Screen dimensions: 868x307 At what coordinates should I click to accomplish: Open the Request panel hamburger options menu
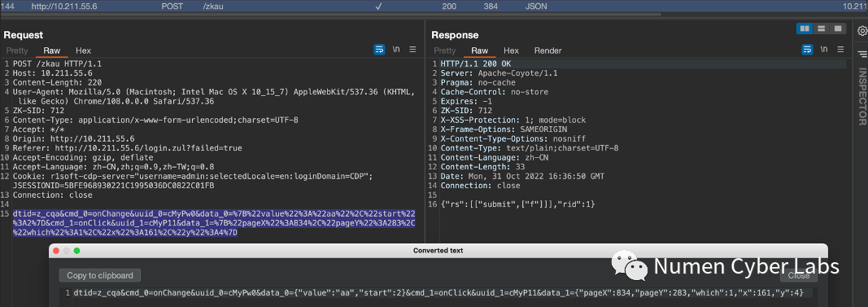413,50
